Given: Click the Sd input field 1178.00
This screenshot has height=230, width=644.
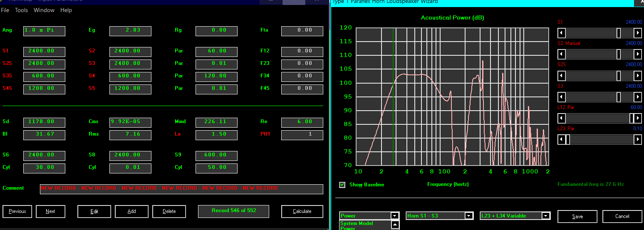Looking at the screenshot, I should point(44,122).
